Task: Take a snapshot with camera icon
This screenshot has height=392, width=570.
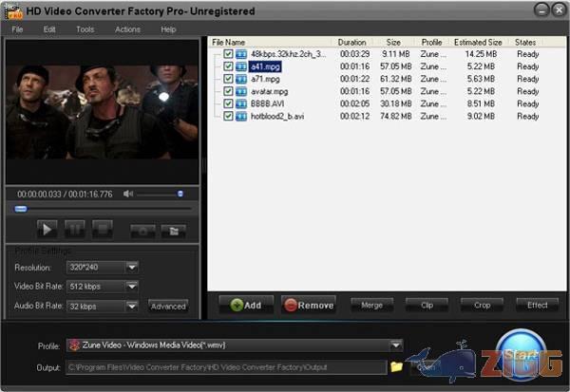Action: click(x=144, y=230)
